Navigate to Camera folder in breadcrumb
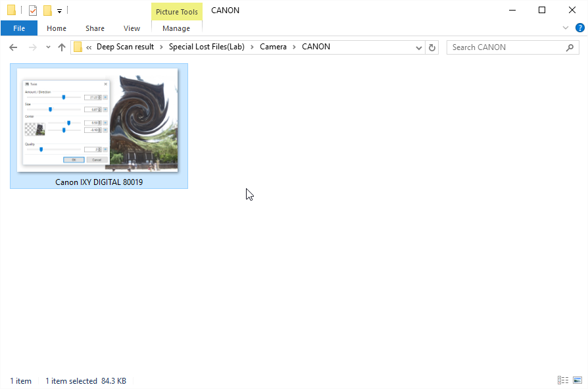The height and width of the screenshot is (389, 588). pyautogui.click(x=273, y=47)
